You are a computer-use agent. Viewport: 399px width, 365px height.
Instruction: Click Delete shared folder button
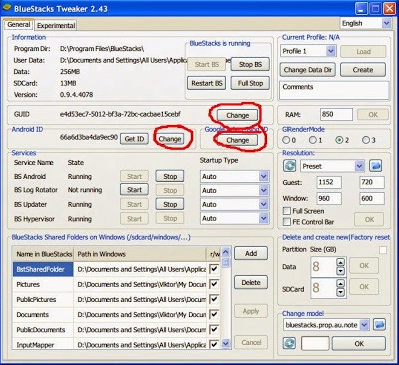coord(251,282)
